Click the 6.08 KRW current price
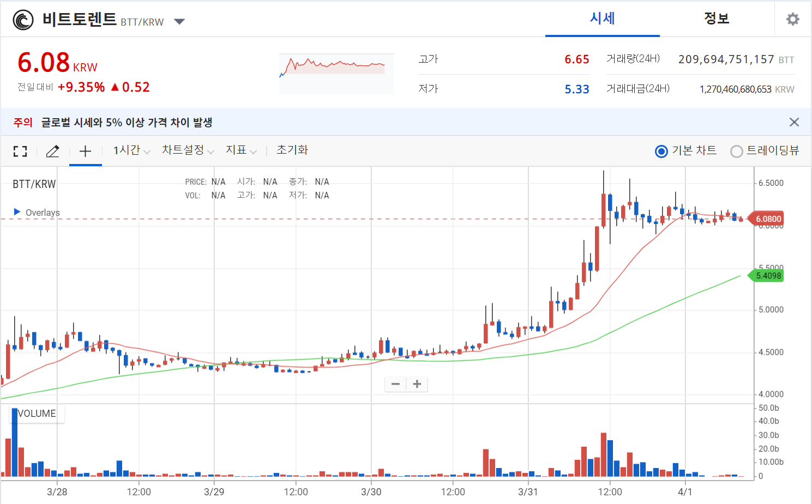The height and width of the screenshot is (504, 812). pyautogui.click(x=57, y=63)
